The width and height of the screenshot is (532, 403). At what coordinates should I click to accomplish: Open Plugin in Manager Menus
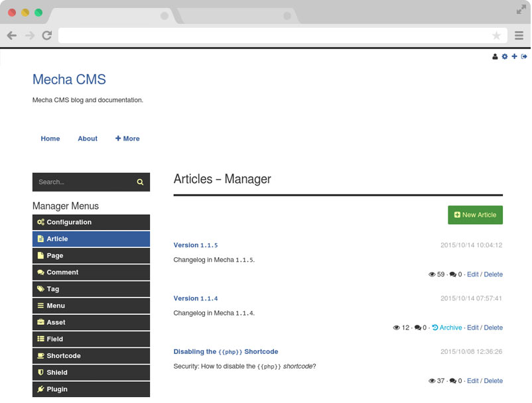[x=91, y=389]
